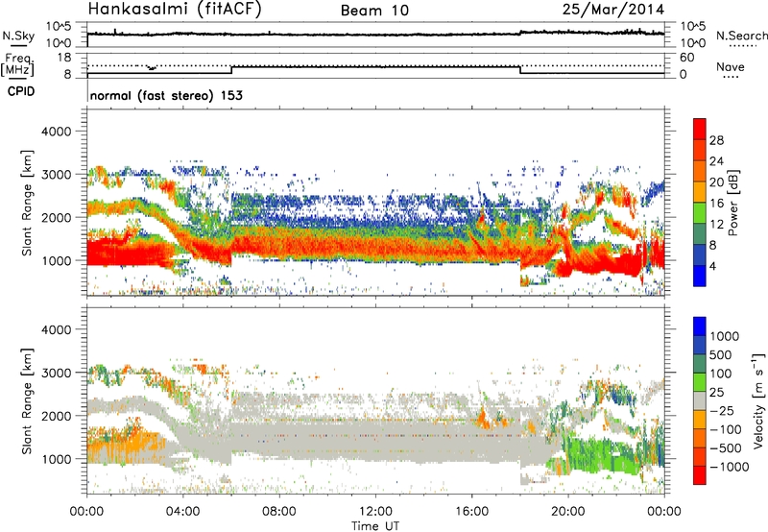Image resolution: width=768 pixels, height=532 pixels.
Task: Click the 'Beam 10' header label
Action: point(375,11)
